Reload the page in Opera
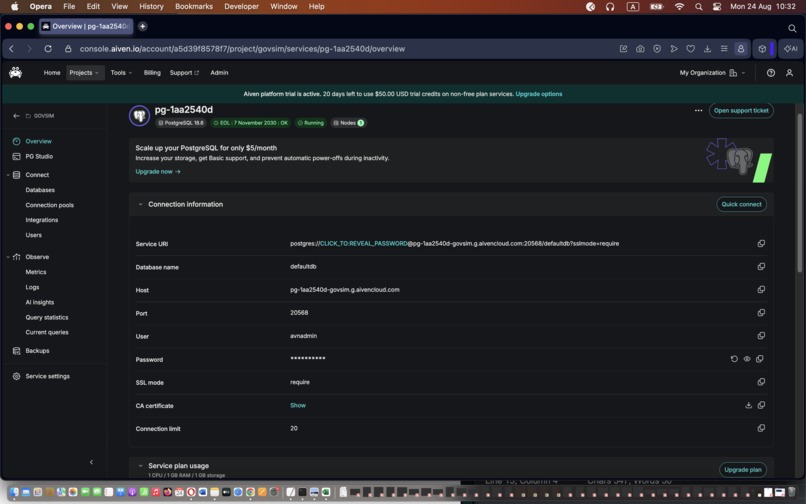Image resolution: width=806 pixels, height=504 pixels. pos(48,49)
